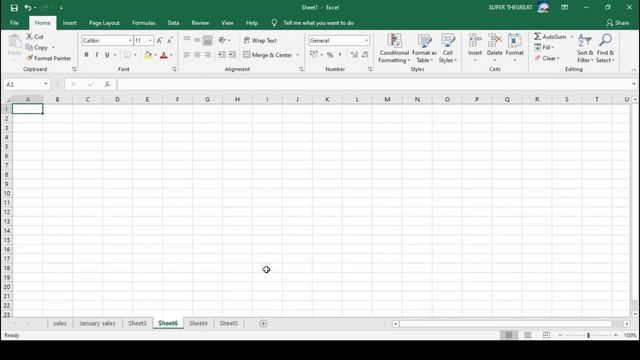Switch to the Page Layout tab

pos(104,23)
